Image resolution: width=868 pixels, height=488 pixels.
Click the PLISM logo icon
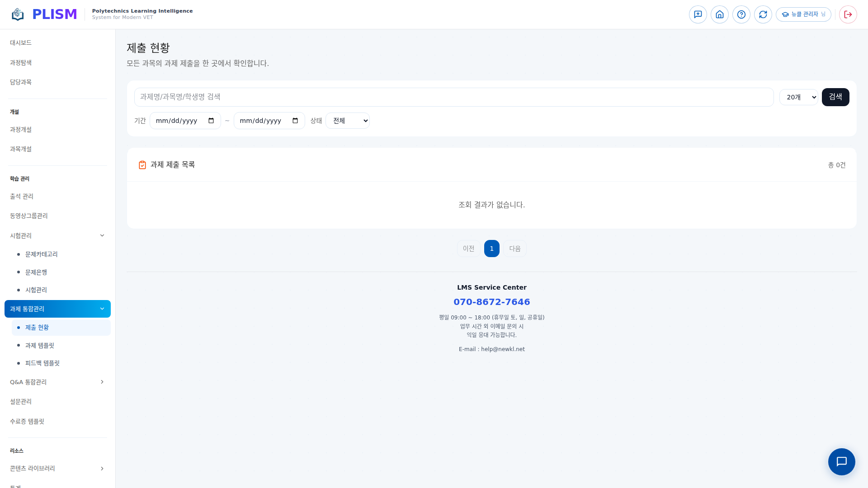pos(18,14)
